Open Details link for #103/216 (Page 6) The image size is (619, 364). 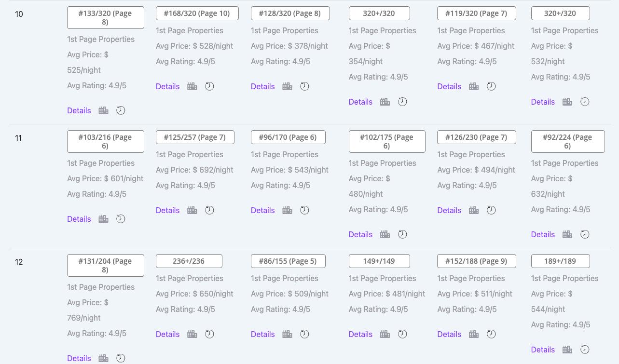[x=79, y=219]
